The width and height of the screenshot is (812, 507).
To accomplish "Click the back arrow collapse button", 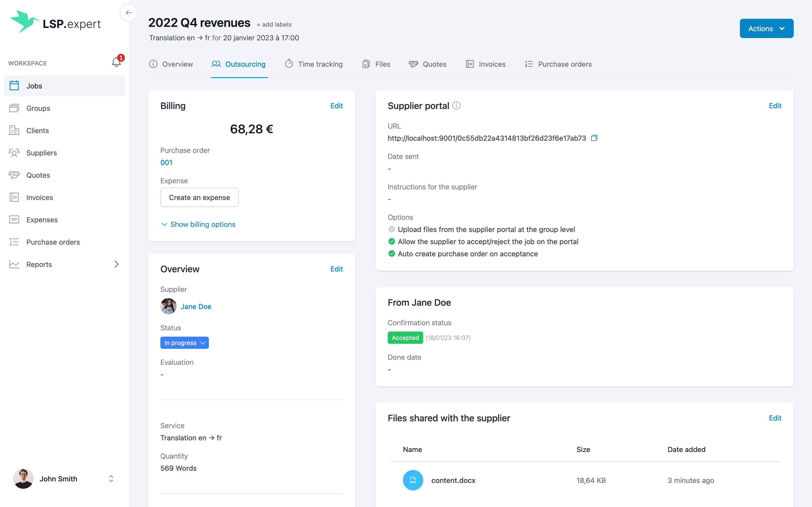I will 129,13.
